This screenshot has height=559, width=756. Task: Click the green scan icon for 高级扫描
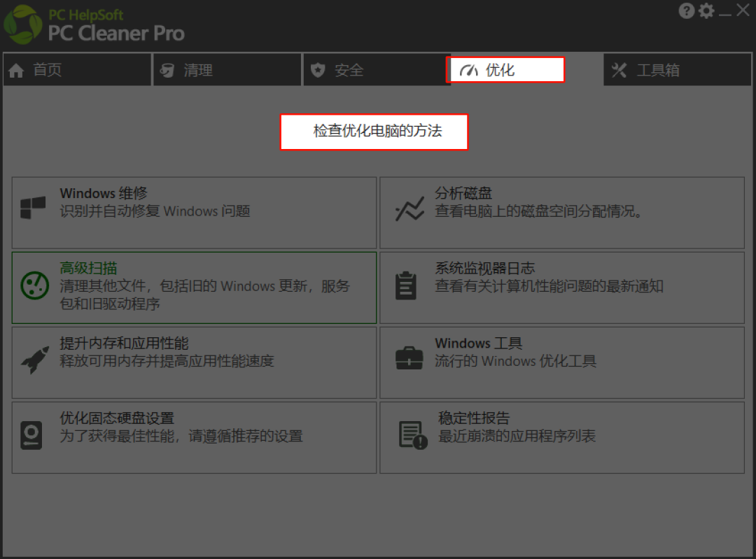tap(35, 285)
